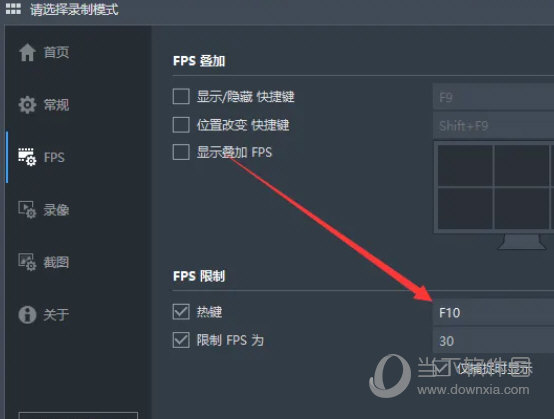Viewport: 554px width, 419px height.
Task: Open the 截图 screenshot settings icon
Action: coord(27,262)
